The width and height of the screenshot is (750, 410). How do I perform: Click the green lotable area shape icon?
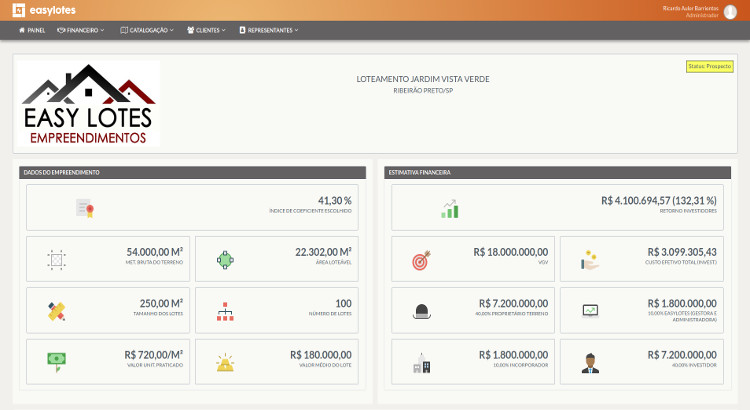225,260
